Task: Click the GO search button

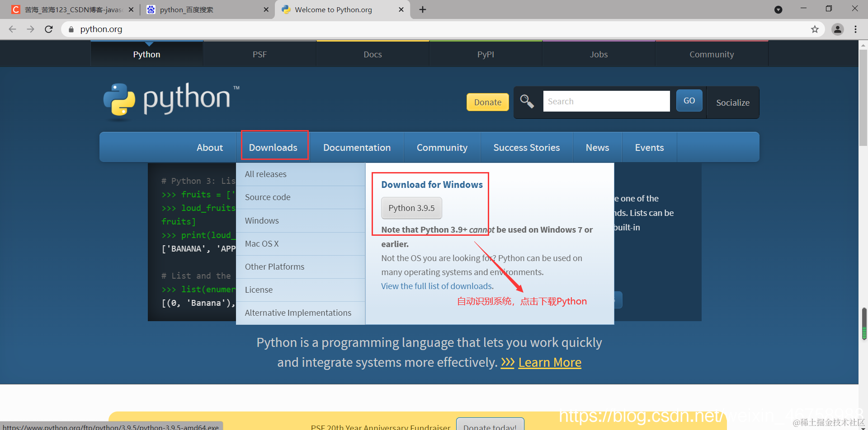Action: click(689, 100)
